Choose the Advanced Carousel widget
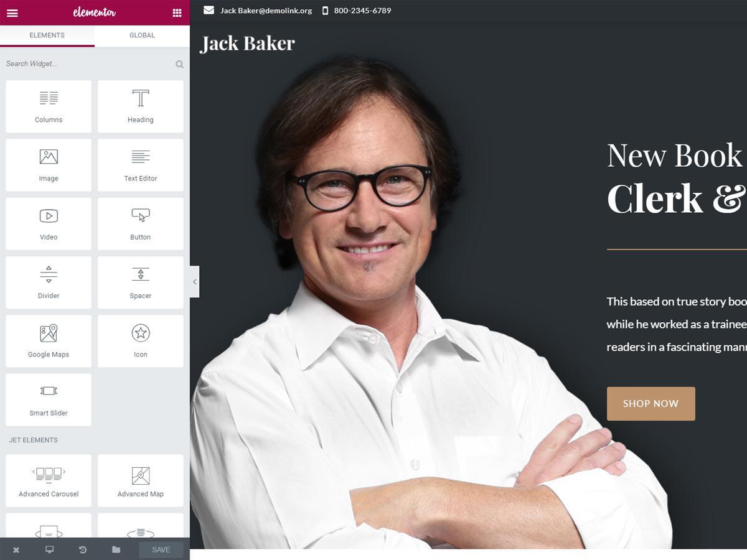 pyautogui.click(x=49, y=480)
